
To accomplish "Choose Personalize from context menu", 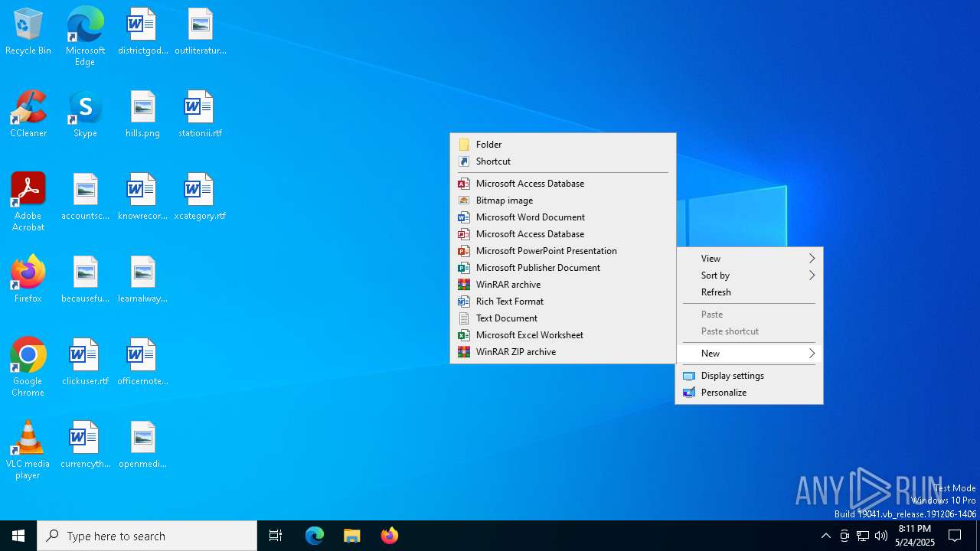I will point(749,393).
